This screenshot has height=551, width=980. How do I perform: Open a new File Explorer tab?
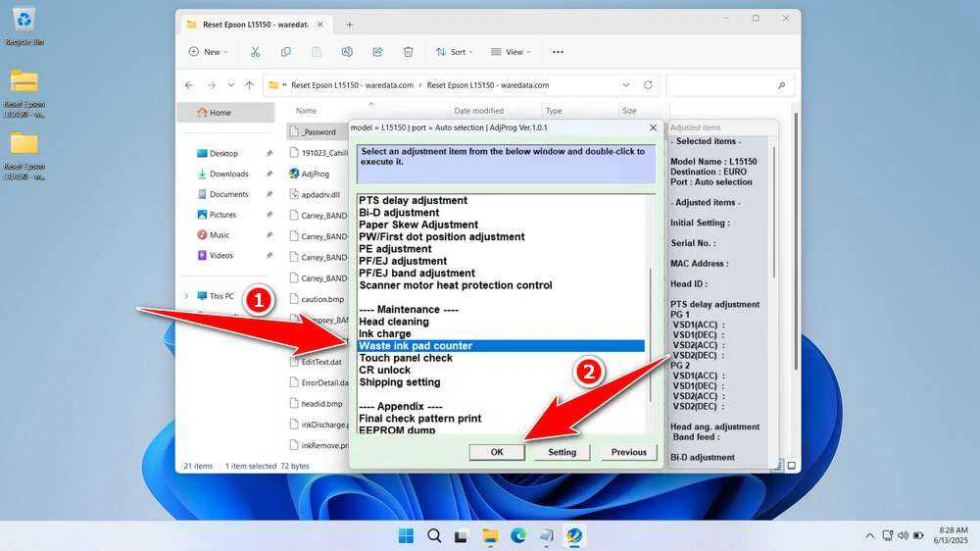350,25
